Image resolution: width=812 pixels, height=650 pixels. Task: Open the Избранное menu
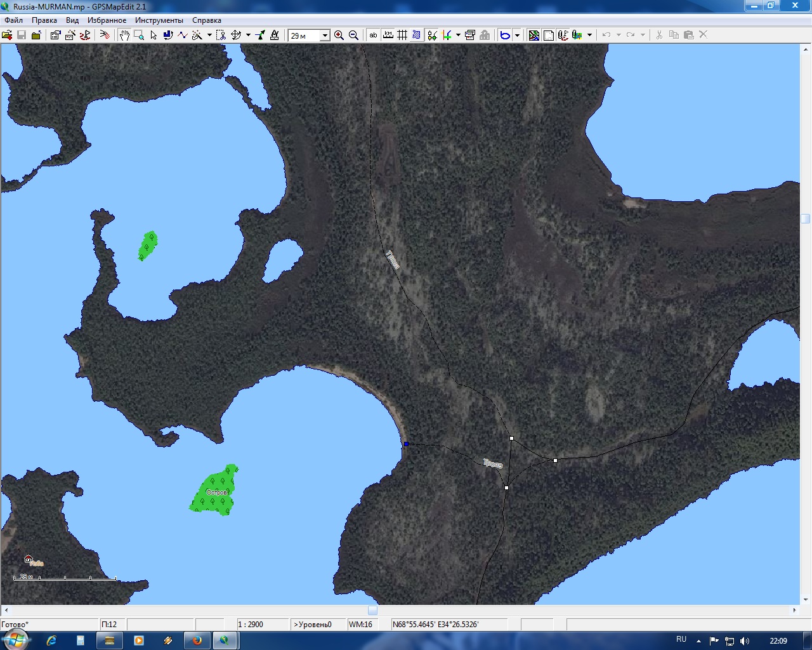click(x=107, y=20)
